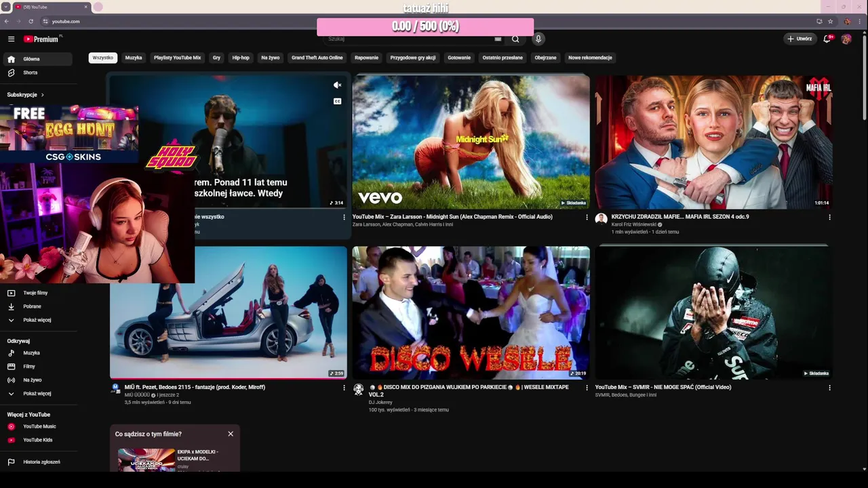The width and height of the screenshot is (868, 488).
Task: Toggle captions on the preview video
Action: 337,102
